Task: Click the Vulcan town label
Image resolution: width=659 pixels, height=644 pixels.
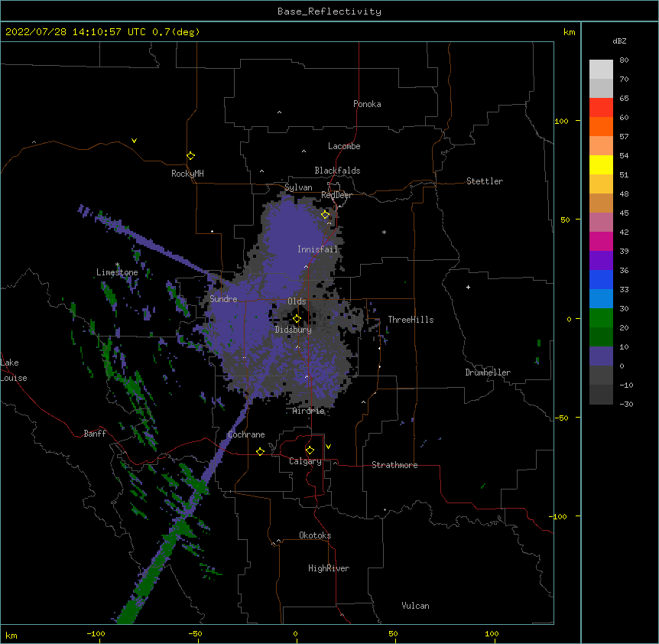Action: click(x=415, y=606)
